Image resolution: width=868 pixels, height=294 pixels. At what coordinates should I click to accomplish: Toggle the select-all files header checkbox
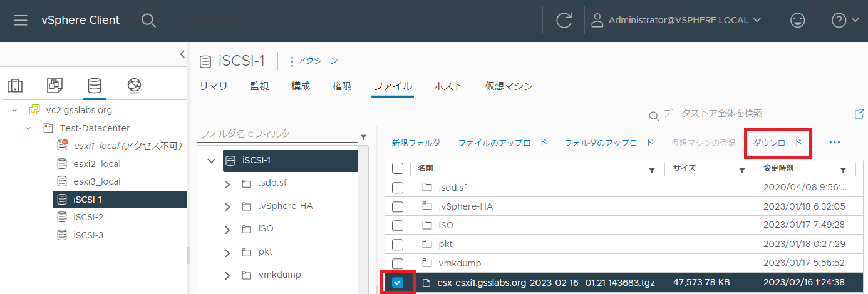(x=398, y=168)
